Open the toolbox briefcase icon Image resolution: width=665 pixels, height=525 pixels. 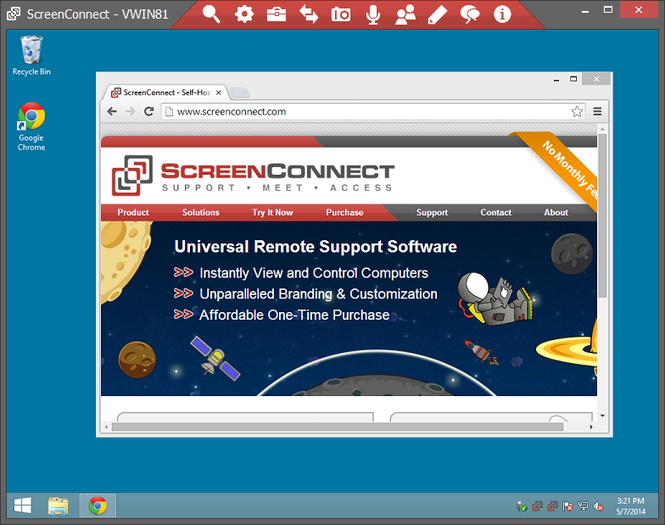point(276,14)
